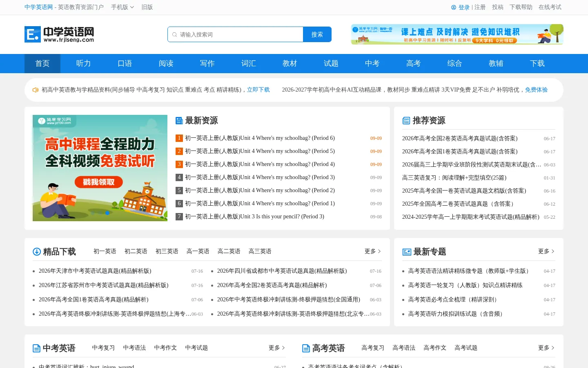Click the user login icon

point(454,7)
